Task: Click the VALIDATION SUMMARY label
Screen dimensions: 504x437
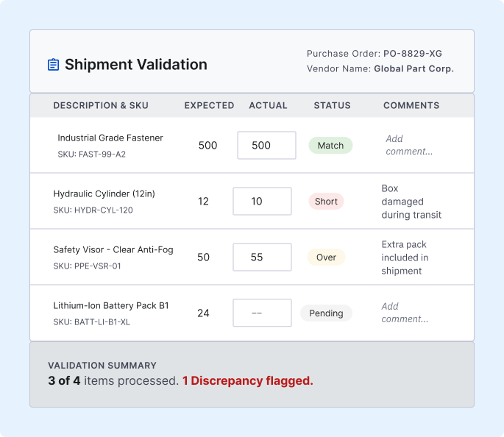Action: click(102, 366)
